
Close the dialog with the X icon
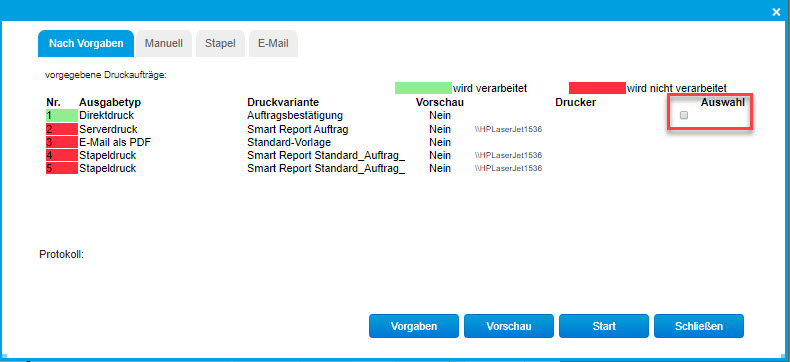(x=776, y=12)
